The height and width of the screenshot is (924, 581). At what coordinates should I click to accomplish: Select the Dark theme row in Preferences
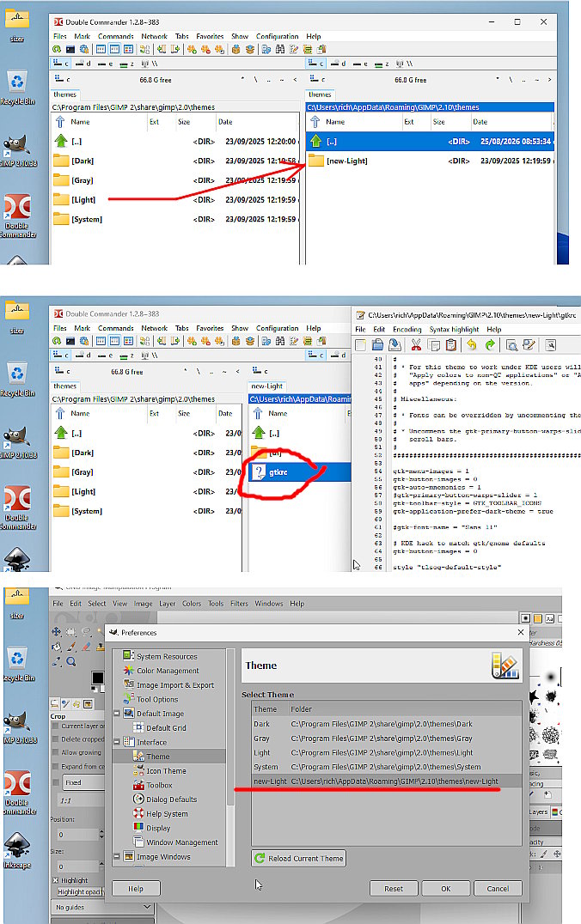pyautogui.click(x=387, y=724)
